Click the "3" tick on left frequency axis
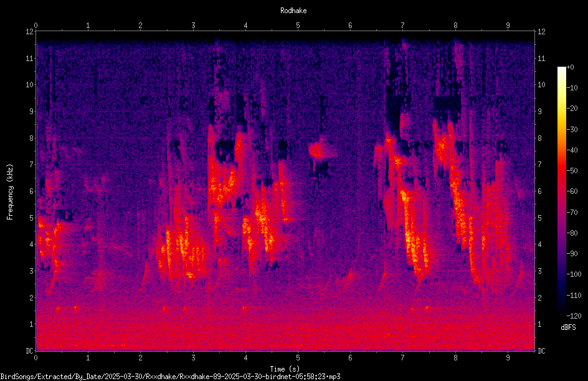Screen dimensions: 588x381 (x=32, y=271)
